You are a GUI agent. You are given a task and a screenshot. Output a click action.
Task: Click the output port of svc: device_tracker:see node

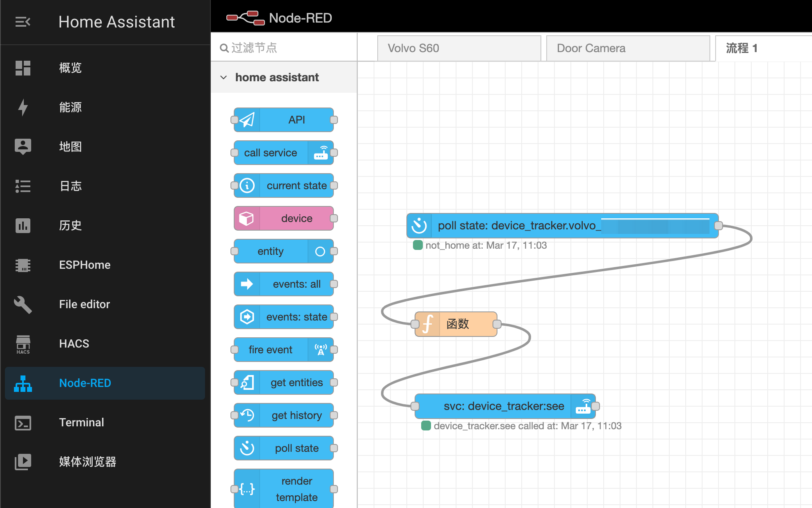[x=595, y=406]
